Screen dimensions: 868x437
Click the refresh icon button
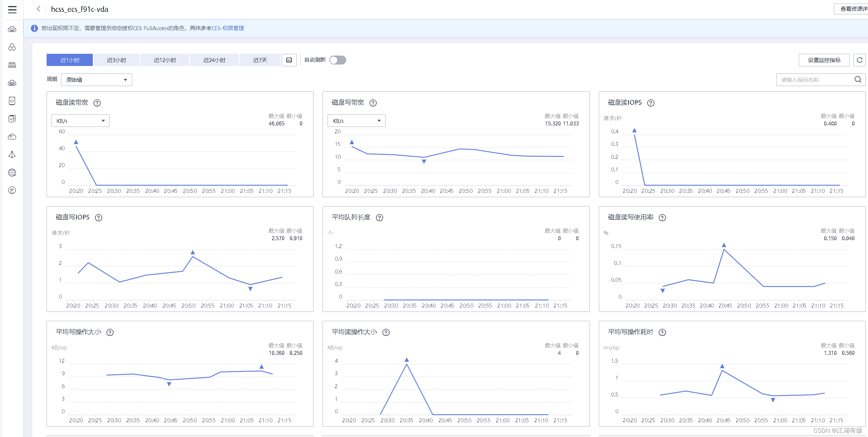point(859,60)
